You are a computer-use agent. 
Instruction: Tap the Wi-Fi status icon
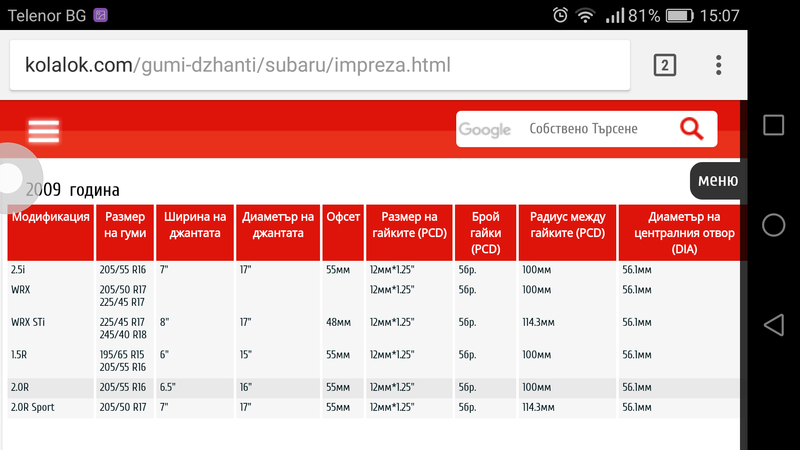click(x=586, y=15)
